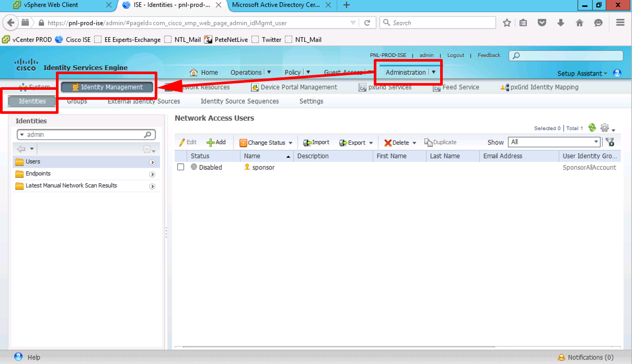
Task: Click the bookmark star icon
Action: (x=507, y=23)
